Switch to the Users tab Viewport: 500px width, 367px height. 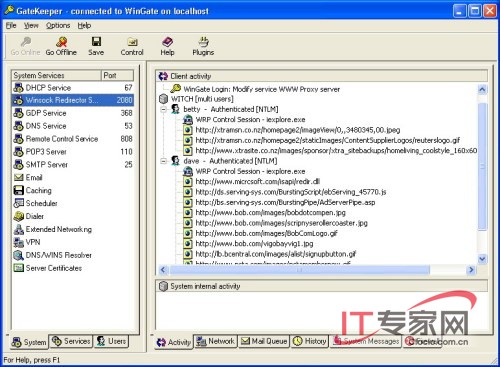coord(112,341)
